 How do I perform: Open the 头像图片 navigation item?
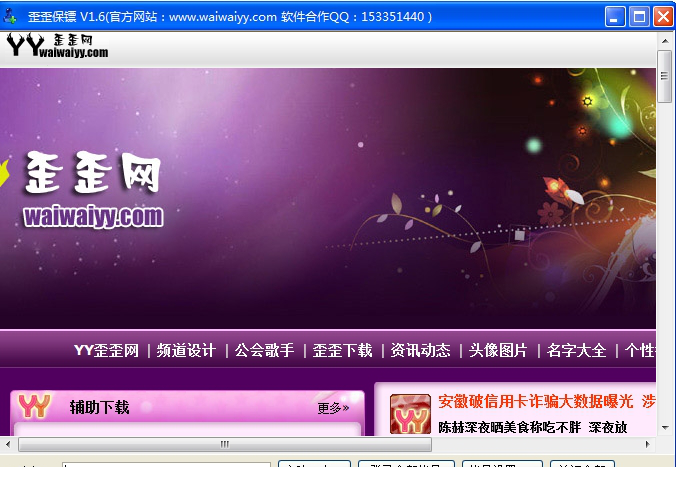point(498,350)
